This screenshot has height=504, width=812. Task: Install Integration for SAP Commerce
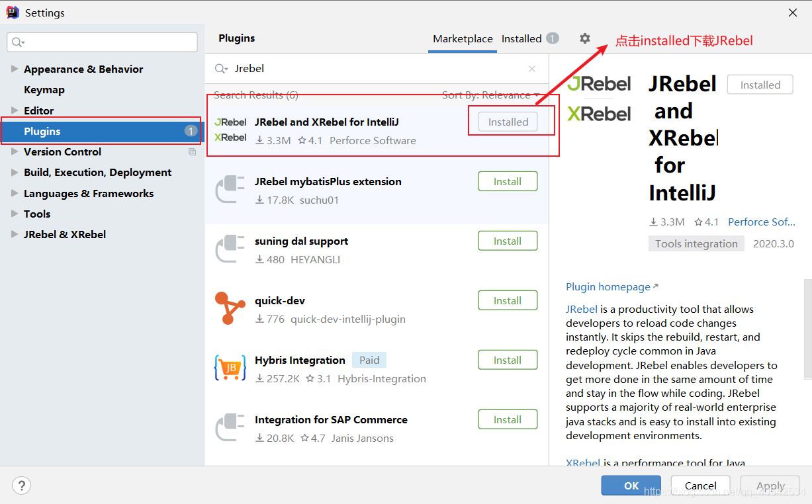pyautogui.click(x=508, y=419)
